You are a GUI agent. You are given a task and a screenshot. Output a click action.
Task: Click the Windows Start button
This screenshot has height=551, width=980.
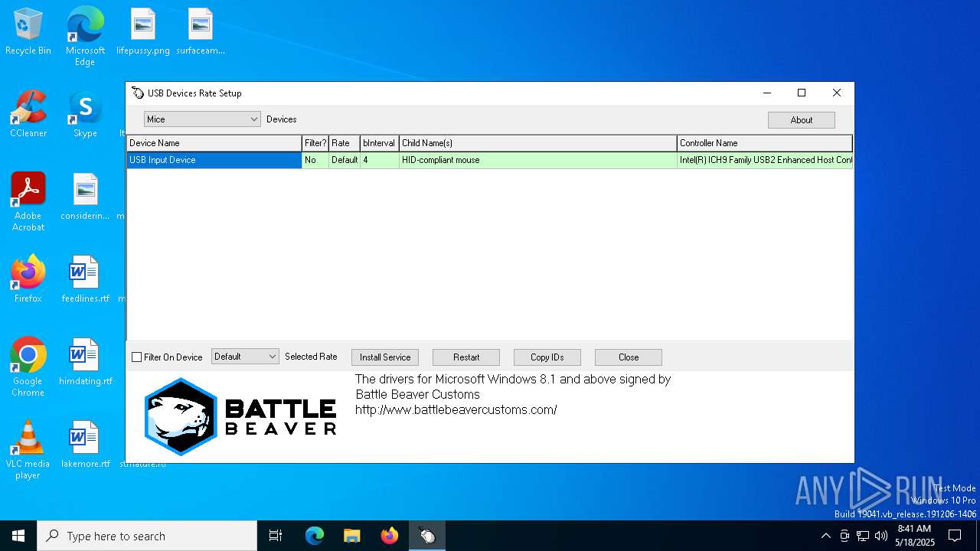(18, 536)
